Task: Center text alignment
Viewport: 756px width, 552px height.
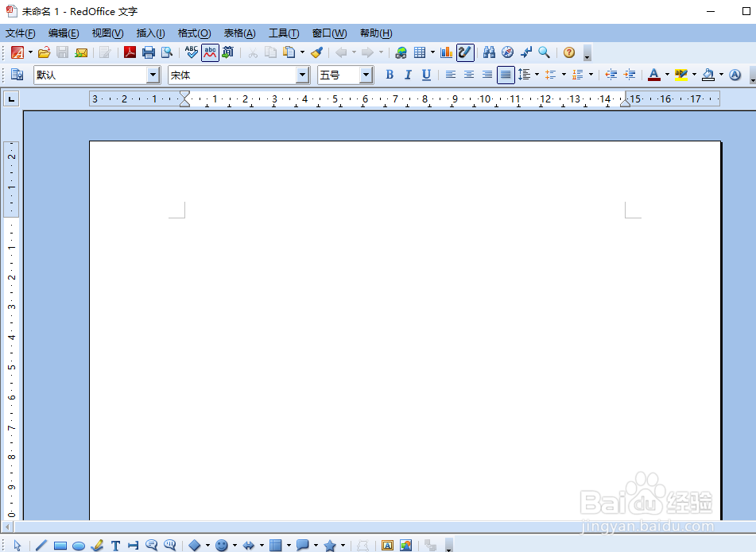Action: click(469, 75)
